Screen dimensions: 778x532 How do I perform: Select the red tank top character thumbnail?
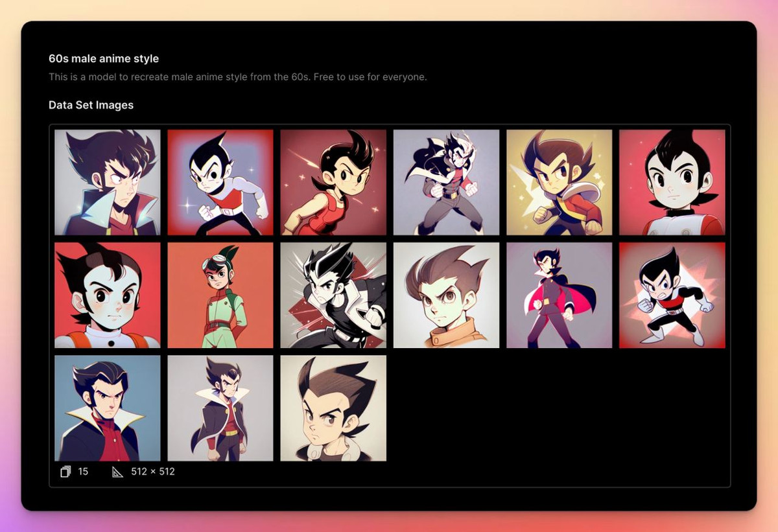(333, 182)
